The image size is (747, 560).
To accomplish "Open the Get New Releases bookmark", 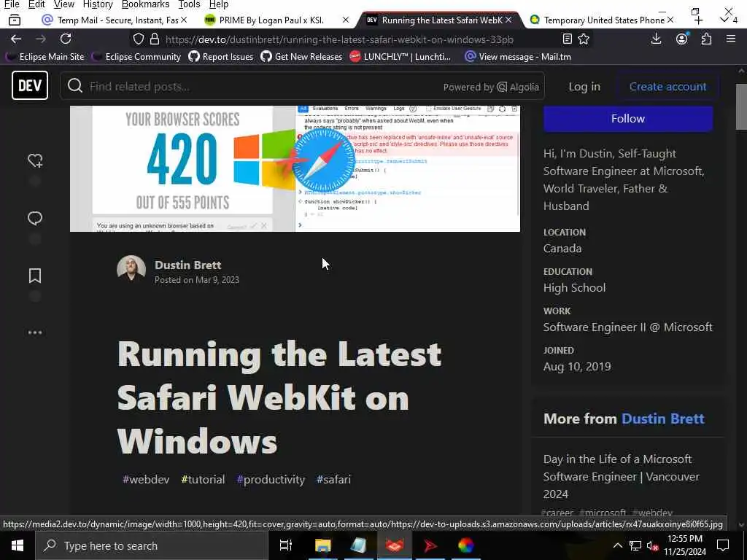I will (301, 57).
